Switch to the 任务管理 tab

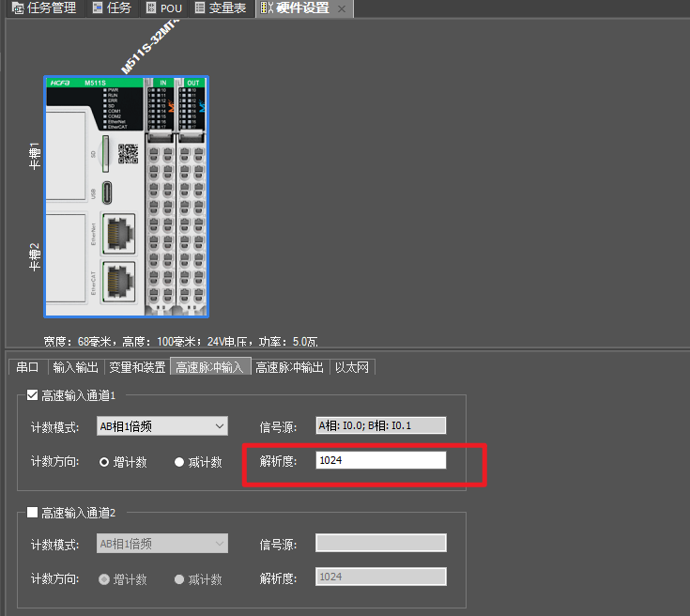tap(44, 8)
